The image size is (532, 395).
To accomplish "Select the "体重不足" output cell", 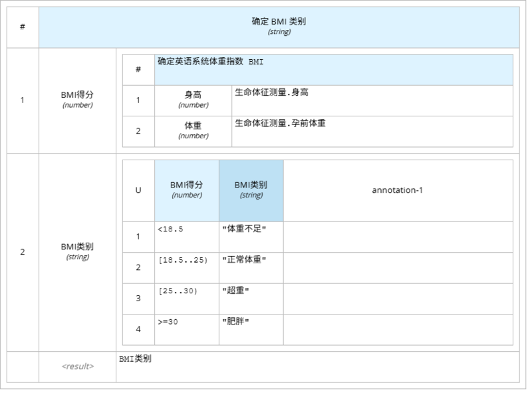I will 251,237.
